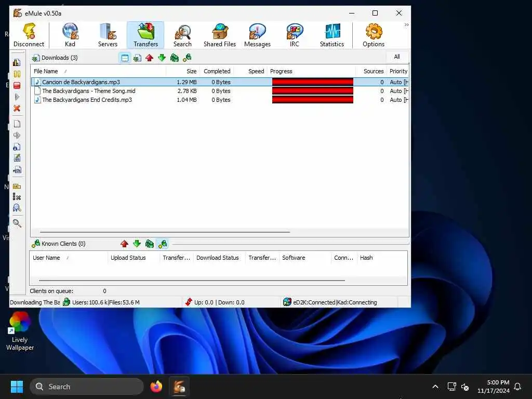The width and height of the screenshot is (532, 399).
Task: Show downloads-only view icon
Action: [x=137, y=58]
